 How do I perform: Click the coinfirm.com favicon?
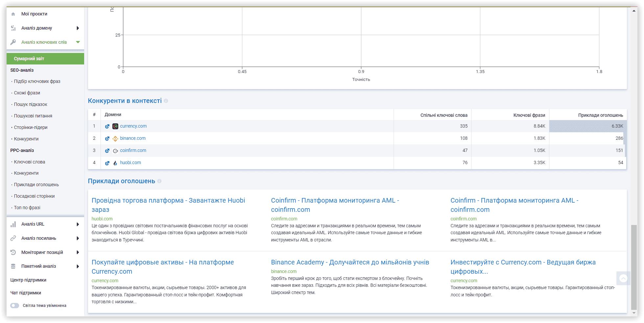[115, 151]
